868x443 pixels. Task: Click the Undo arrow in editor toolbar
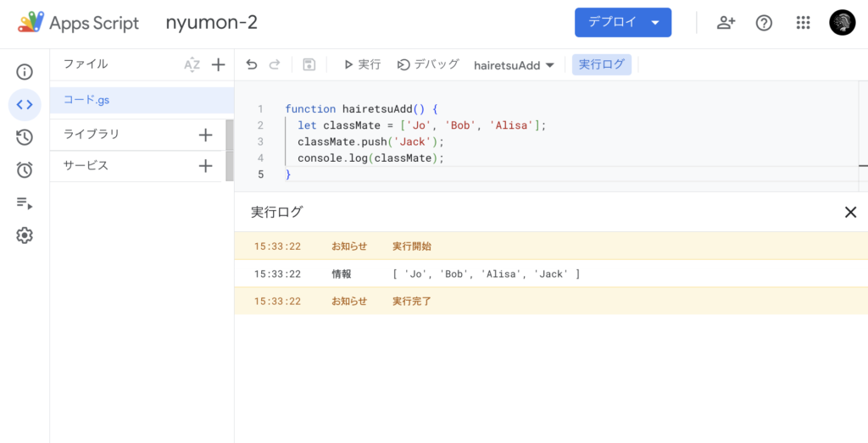251,64
